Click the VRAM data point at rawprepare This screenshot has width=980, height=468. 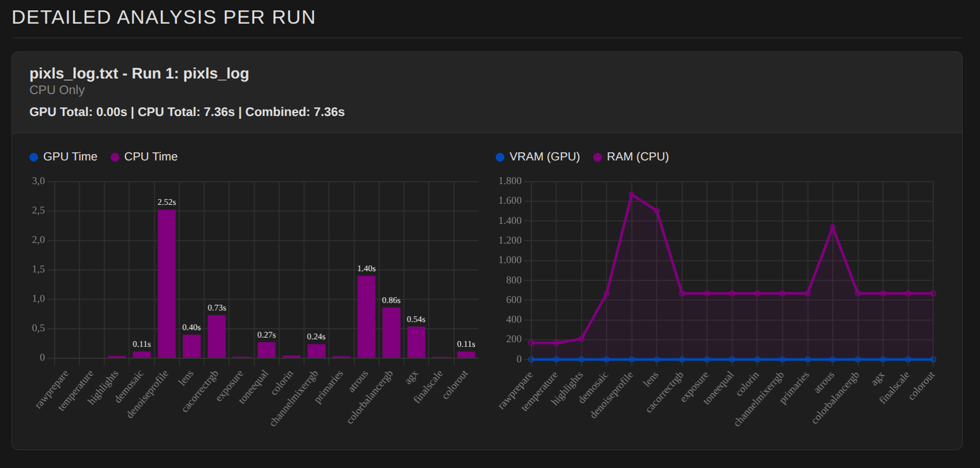coord(531,360)
